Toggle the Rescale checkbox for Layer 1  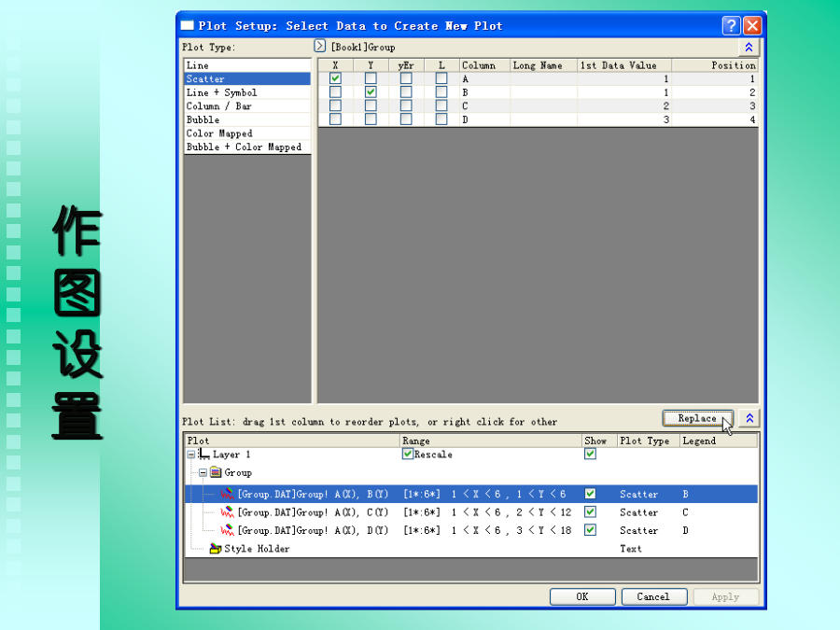point(407,455)
